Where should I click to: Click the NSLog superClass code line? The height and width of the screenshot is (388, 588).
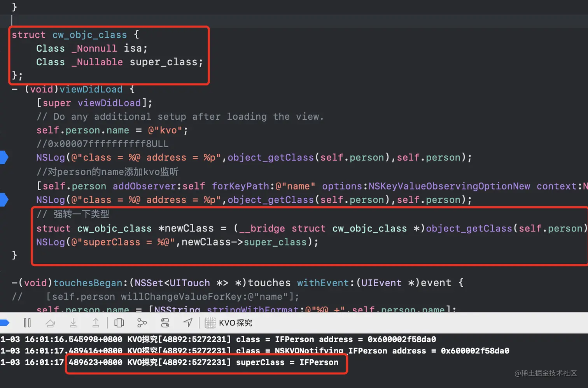click(x=177, y=242)
